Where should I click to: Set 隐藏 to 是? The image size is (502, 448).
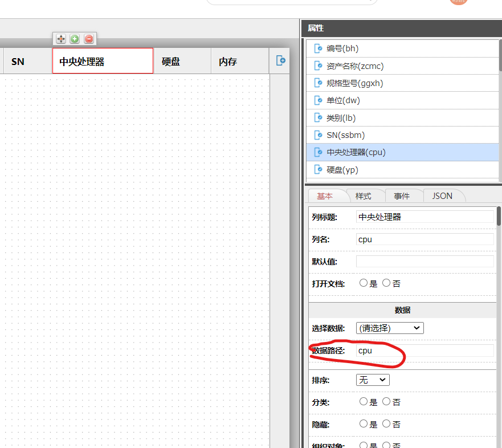tap(364, 424)
